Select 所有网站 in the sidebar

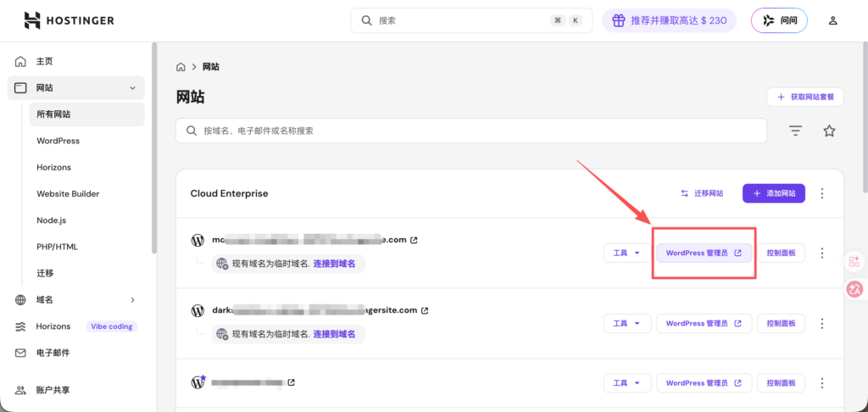[87, 114]
